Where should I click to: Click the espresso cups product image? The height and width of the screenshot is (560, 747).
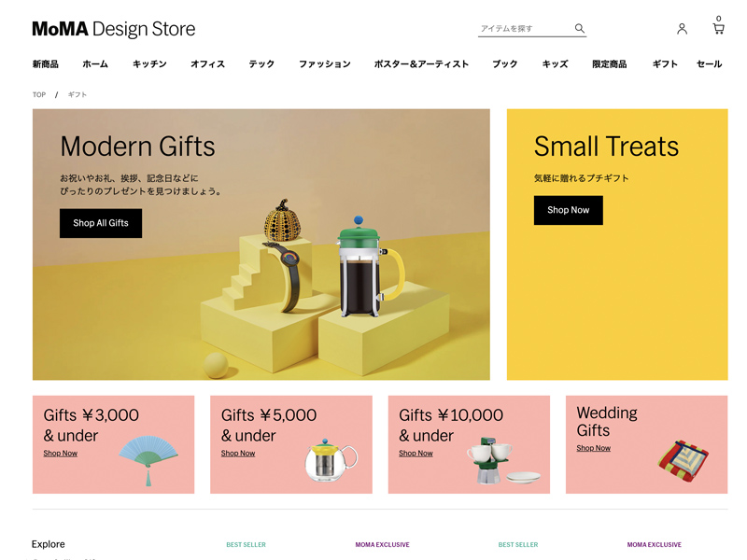tap(502, 460)
